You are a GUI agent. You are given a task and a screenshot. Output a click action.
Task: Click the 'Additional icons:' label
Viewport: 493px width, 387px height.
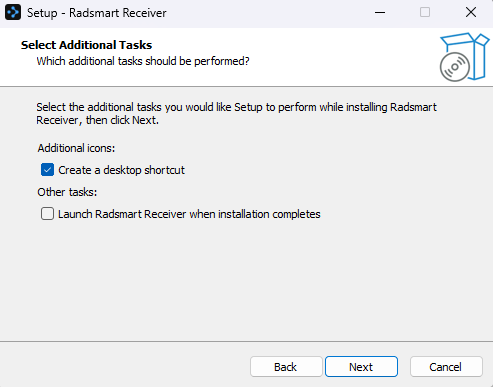tap(76, 148)
